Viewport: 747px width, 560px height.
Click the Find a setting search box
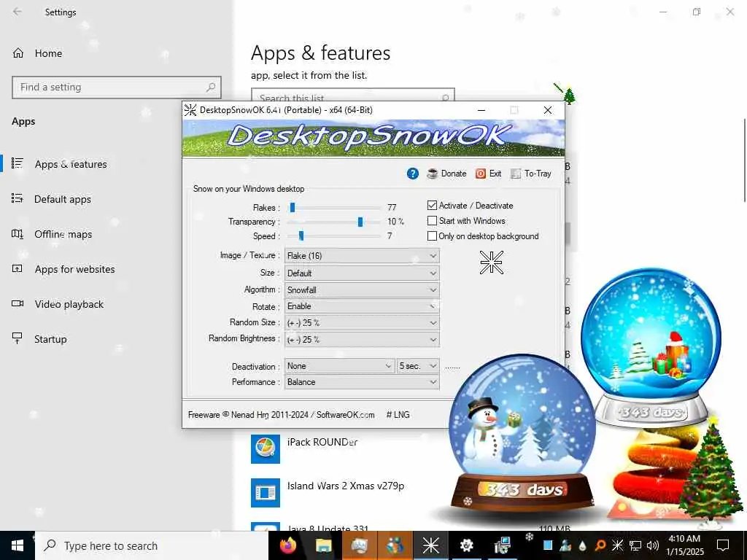pos(117,87)
